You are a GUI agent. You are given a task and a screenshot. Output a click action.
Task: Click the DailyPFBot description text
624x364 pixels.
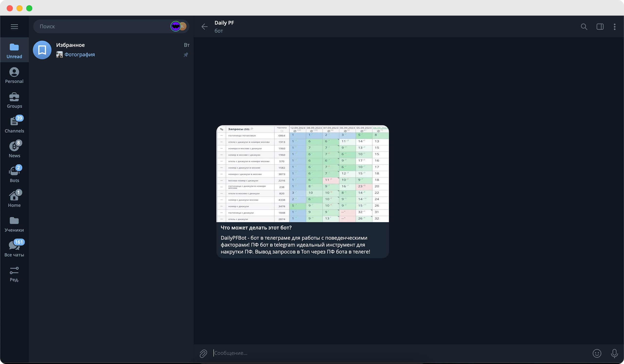tap(295, 244)
